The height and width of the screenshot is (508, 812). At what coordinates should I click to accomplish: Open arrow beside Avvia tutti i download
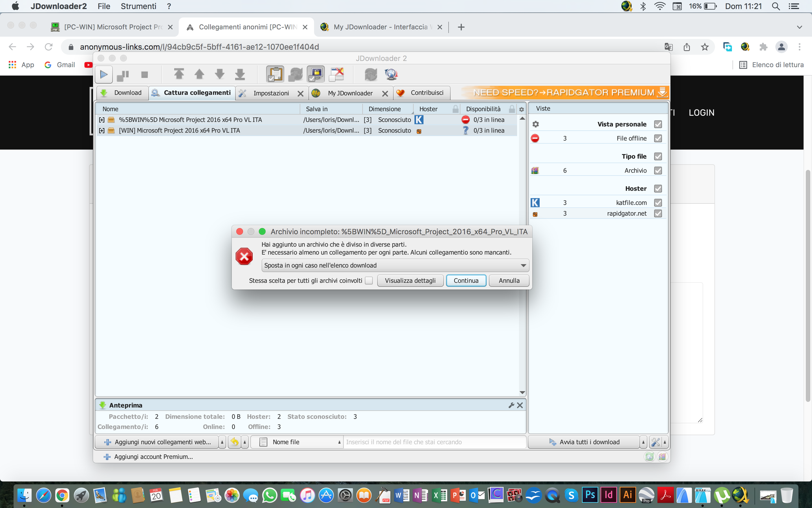[x=643, y=442]
